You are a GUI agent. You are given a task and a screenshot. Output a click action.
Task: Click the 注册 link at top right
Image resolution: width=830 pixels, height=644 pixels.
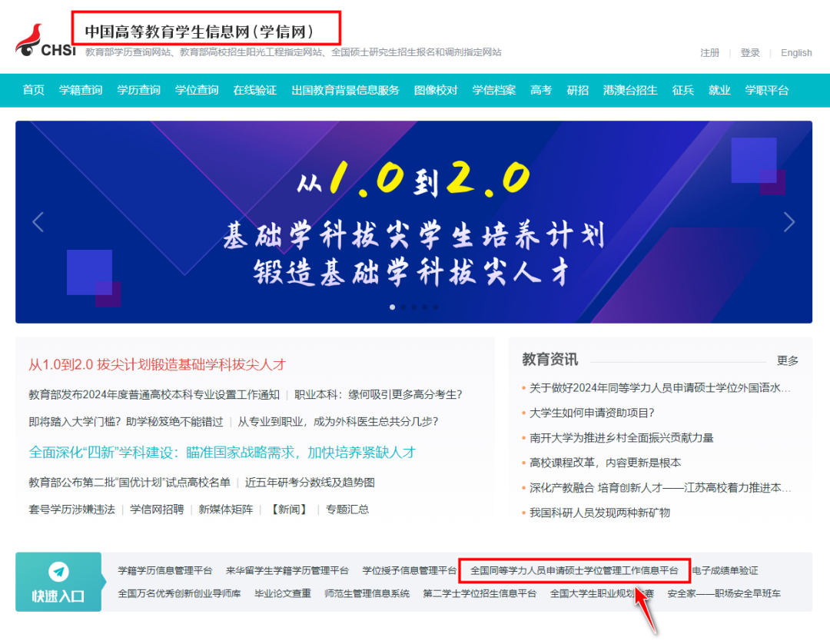coord(709,53)
